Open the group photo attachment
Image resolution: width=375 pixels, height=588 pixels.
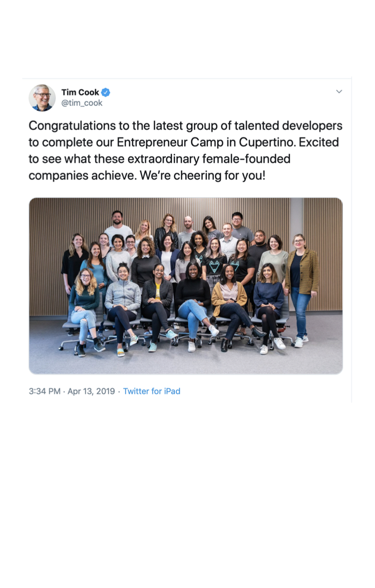(x=186, y=286)
